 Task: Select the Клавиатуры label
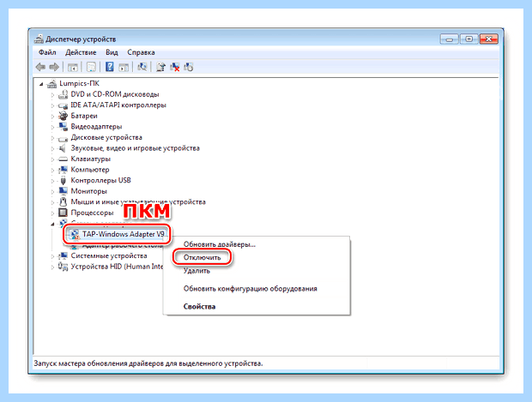point(91,159)
